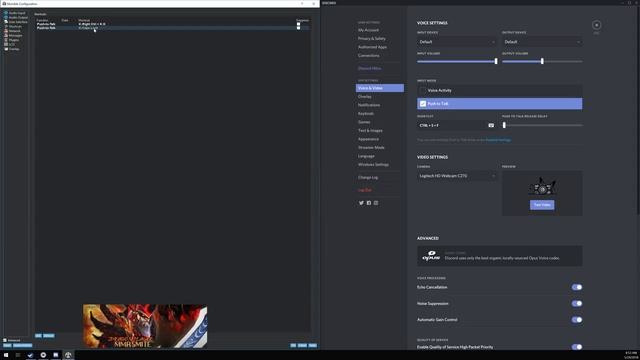
Task: Click OK in Mumble configuration
Action: click(x=293, y=346)
